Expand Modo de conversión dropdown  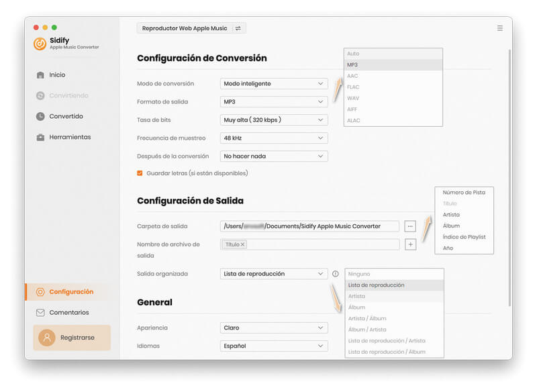coord(274,83)
